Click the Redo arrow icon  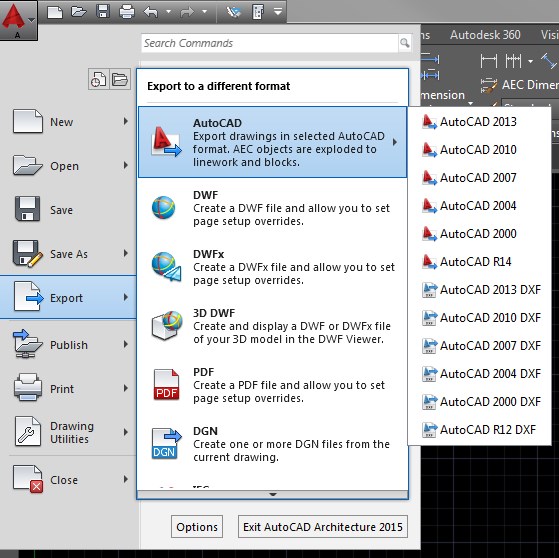(x=187, y=12)
